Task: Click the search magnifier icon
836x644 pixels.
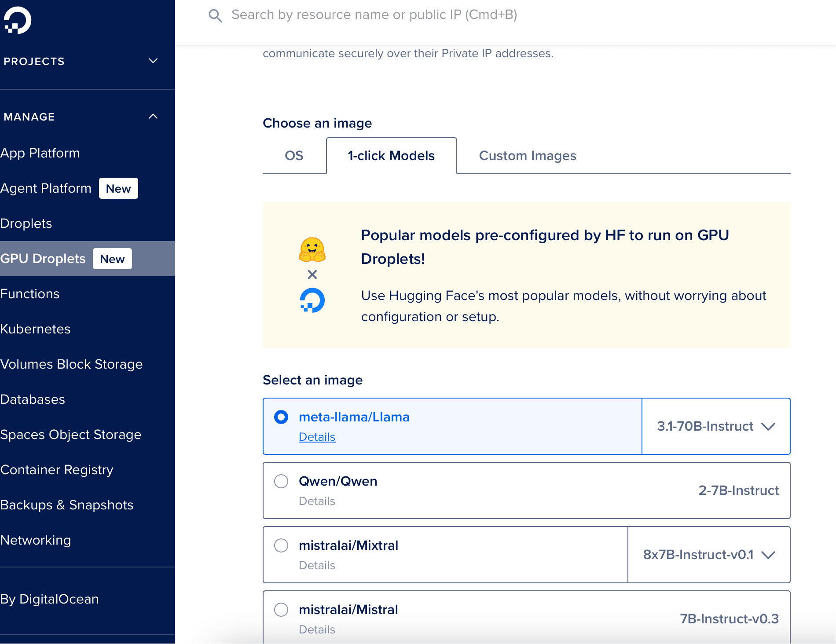Action: point(215,16)
